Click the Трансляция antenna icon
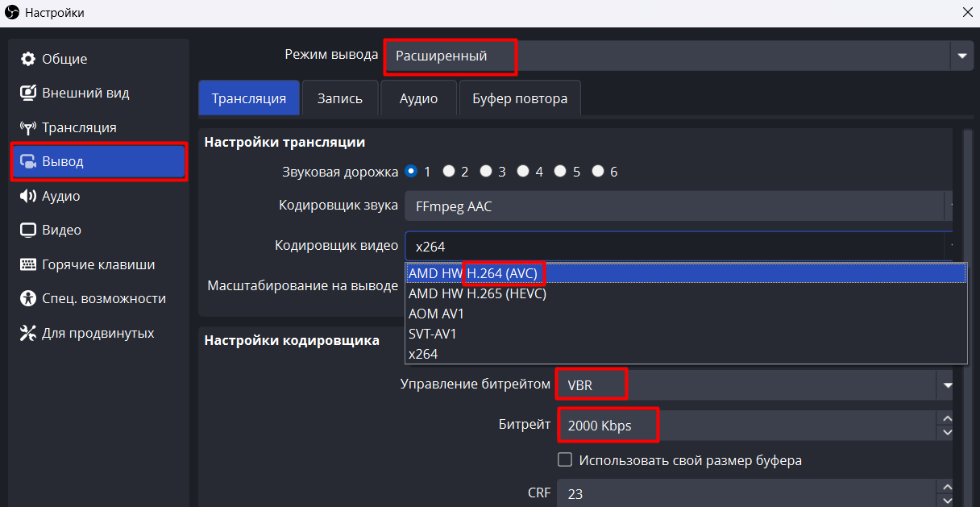This screenshot has width=980, height=507. 28,127
